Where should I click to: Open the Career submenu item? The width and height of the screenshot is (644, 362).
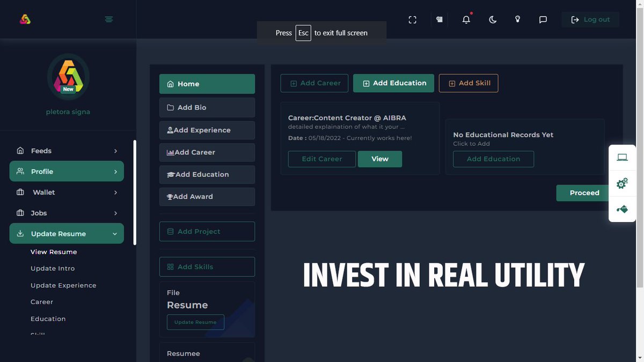42,302
